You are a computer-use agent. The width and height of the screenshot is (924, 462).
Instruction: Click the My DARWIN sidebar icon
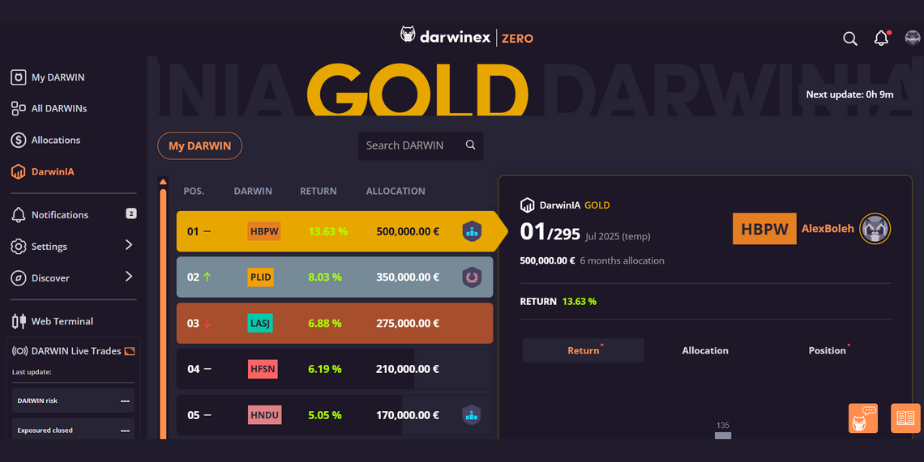[x=18, y=77]
